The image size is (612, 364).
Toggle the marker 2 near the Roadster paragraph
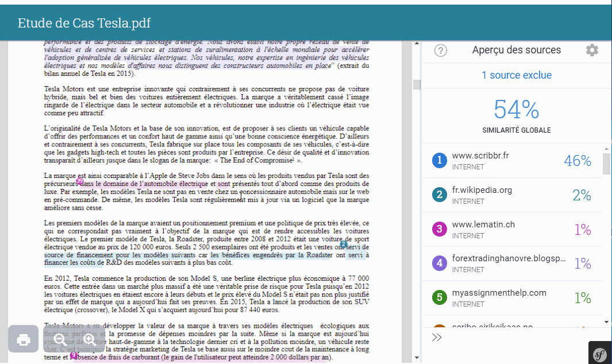(343, 245)
